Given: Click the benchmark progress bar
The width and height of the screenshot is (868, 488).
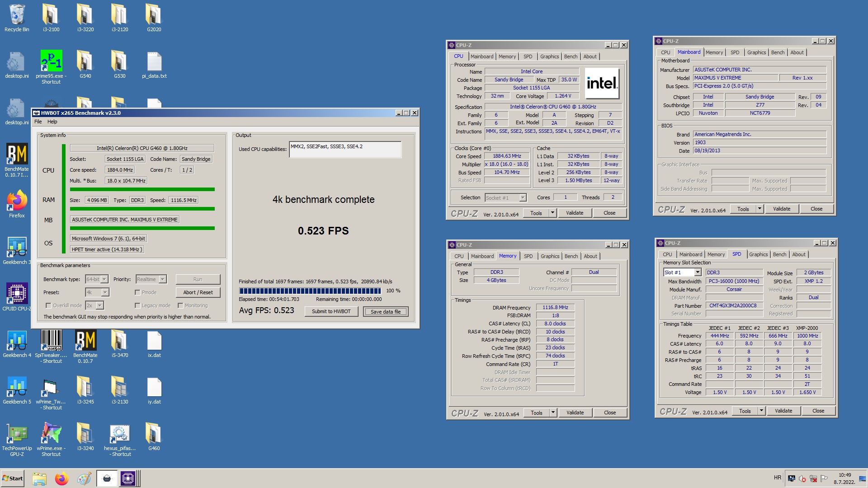Looking at the screenshot, I should (310, 291).
